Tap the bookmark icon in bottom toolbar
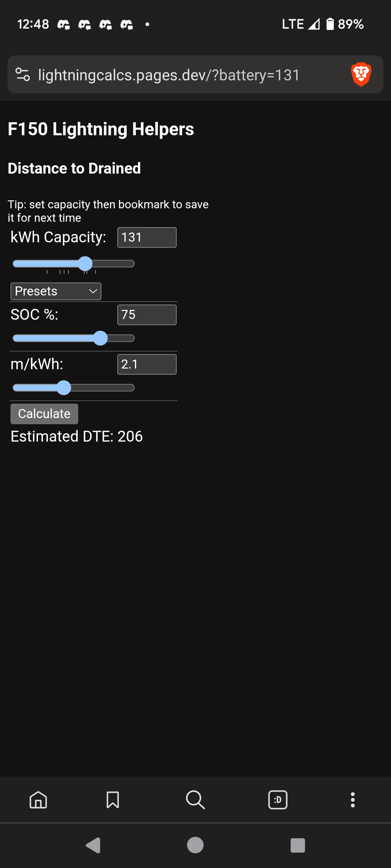The image size is (391, 868). [113, 800]
